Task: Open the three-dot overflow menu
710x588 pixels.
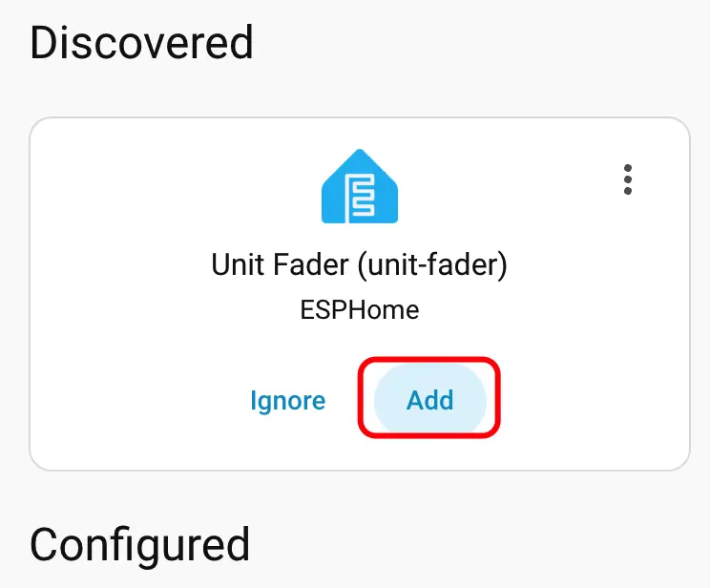Action: pos(627,179)
